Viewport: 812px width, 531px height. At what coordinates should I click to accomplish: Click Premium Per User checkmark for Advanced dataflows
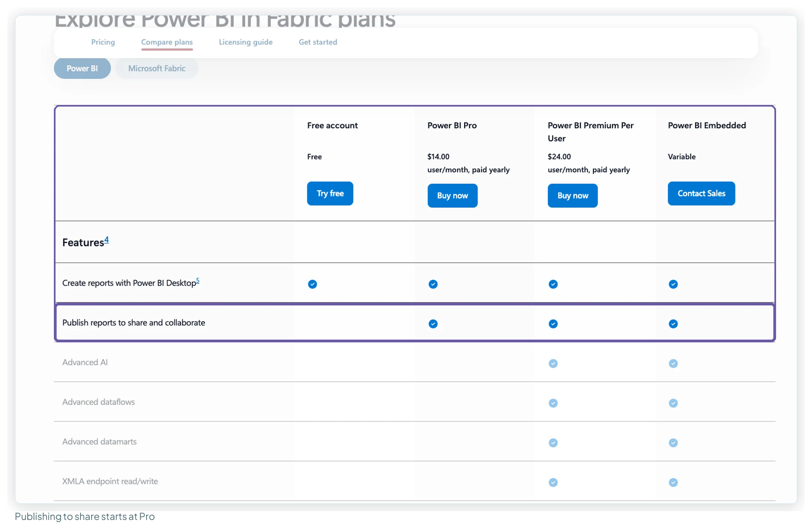click(x=553, y=403)
